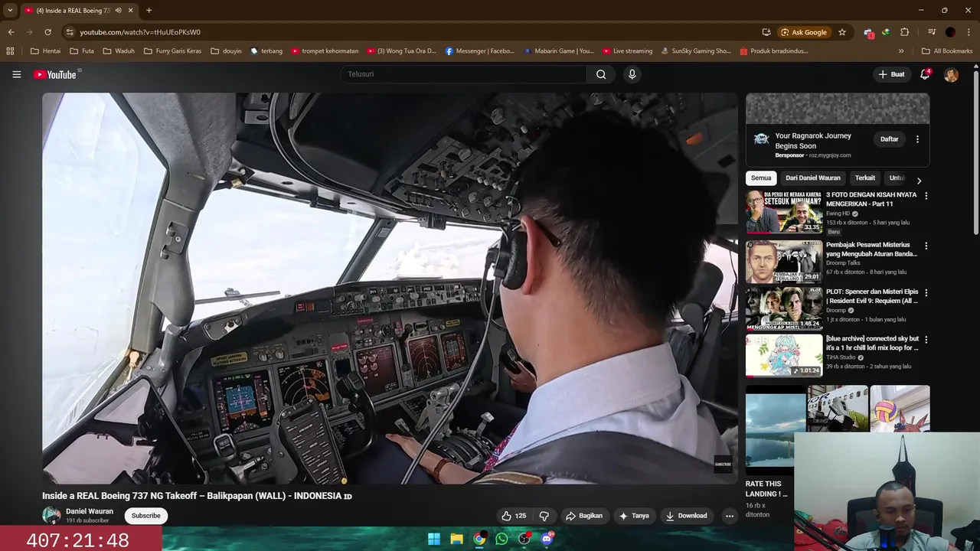Viewport: 980px width, 551px height.
Task: Open menu for Pembajak Pesawat Misterius video
Action: click(x=926, y=246)
